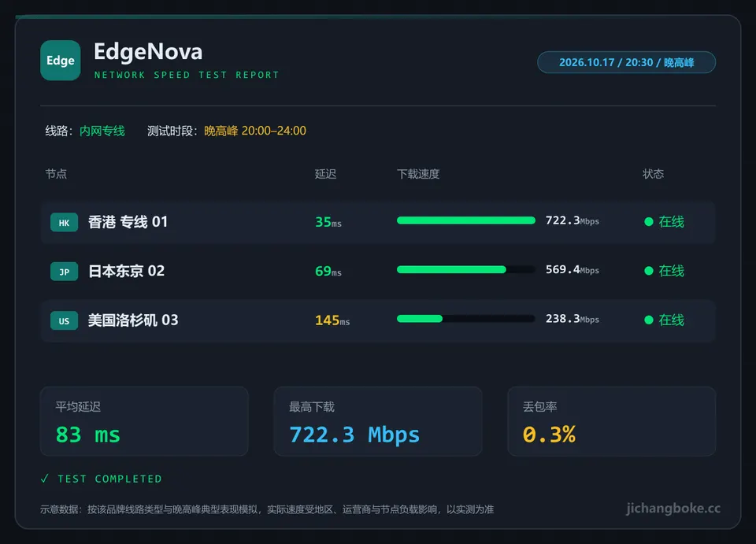Click the checkmark next to TEST COMPLETED

click(x=45, y=479)
